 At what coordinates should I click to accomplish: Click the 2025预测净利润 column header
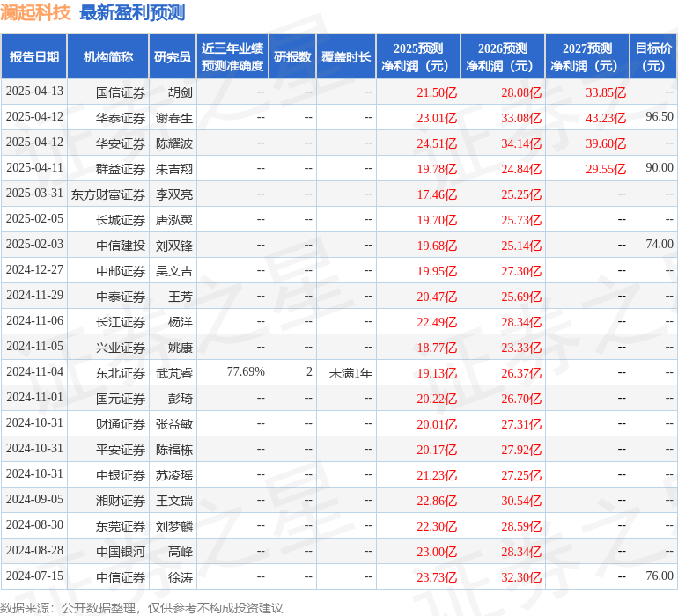point(418,57)
